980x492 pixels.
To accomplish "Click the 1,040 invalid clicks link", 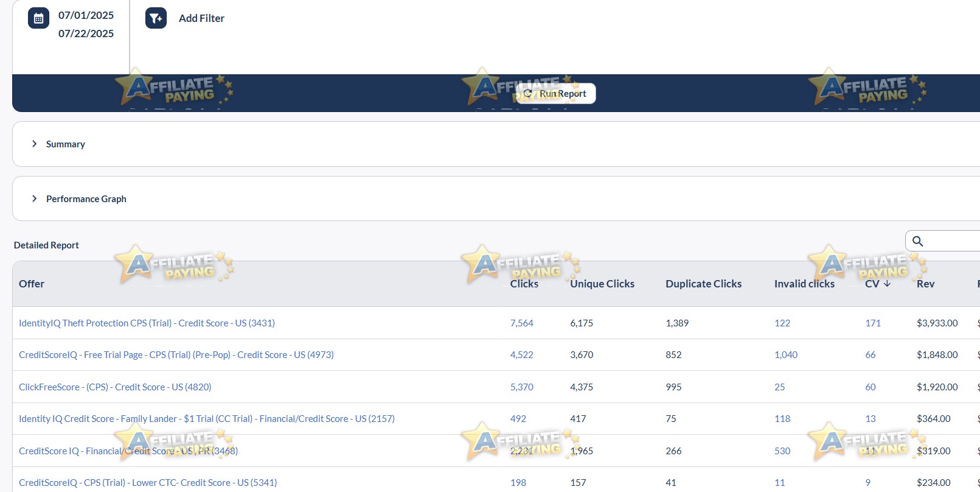I will coord(786,354).
